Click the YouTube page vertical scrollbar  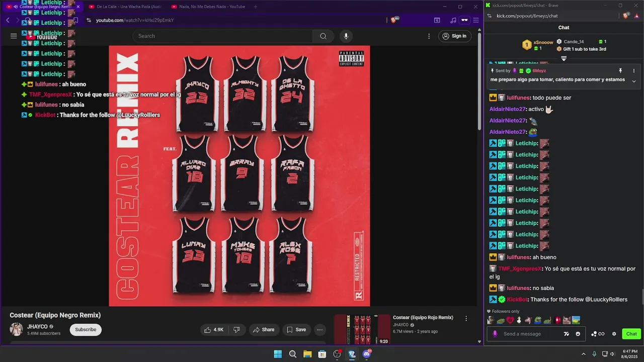tap(479, 80)
